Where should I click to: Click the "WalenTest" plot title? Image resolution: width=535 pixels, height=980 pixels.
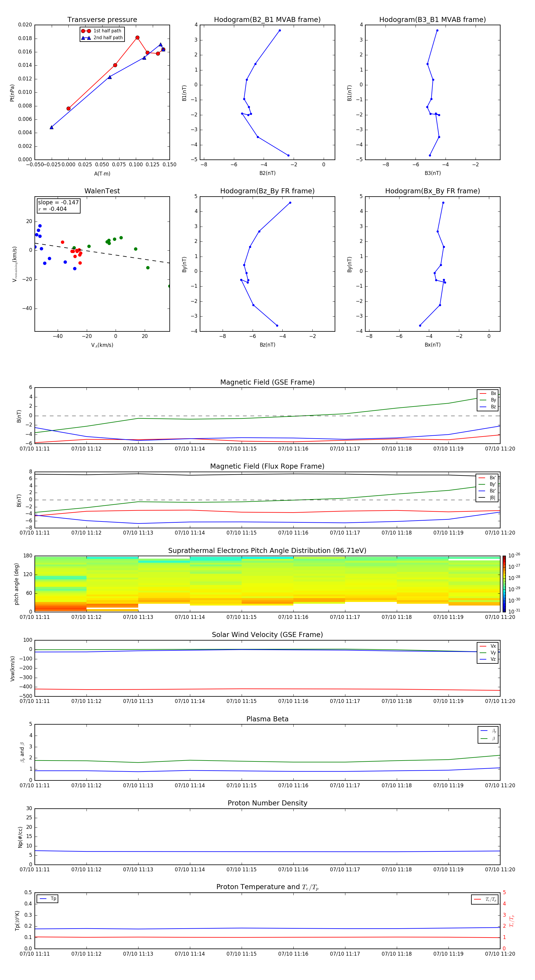[102, 191]
